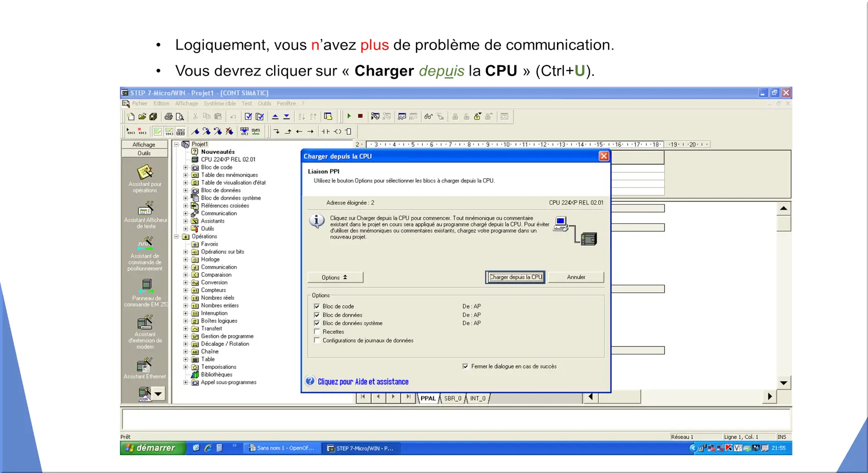This screenshot has height=473, width=868.
Task: Click the Program status monitoring icon
Action: point(375,116)
